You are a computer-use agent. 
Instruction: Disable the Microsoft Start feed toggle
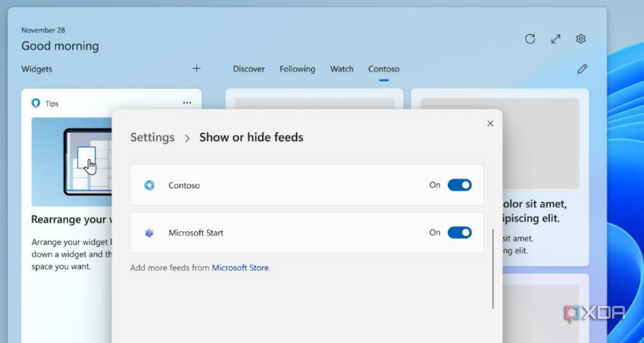point(459,233)
